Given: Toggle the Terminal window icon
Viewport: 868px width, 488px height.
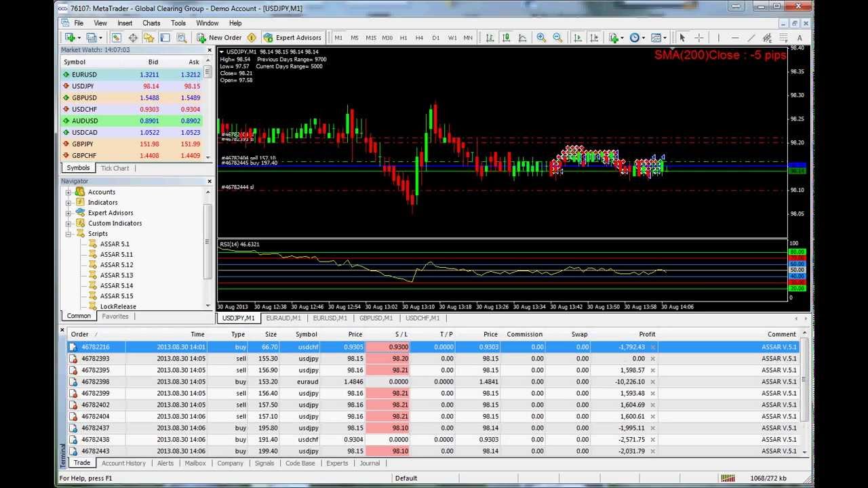Looking at the screenshot, I should [x=165, y=38].
